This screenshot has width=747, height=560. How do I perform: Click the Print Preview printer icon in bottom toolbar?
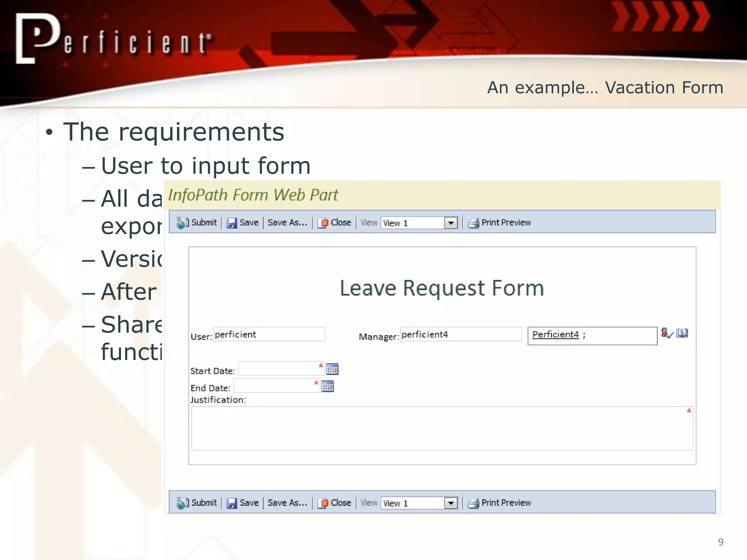click(x=473, y=503)
